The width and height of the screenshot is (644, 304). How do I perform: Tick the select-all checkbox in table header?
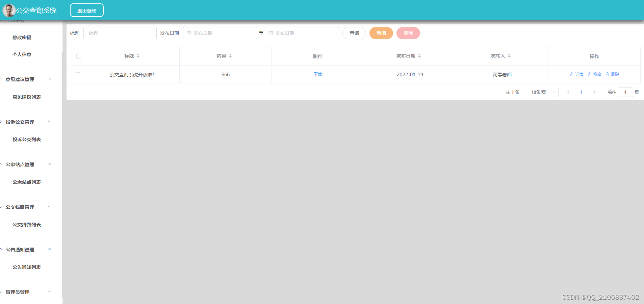(x=79, y=56)
